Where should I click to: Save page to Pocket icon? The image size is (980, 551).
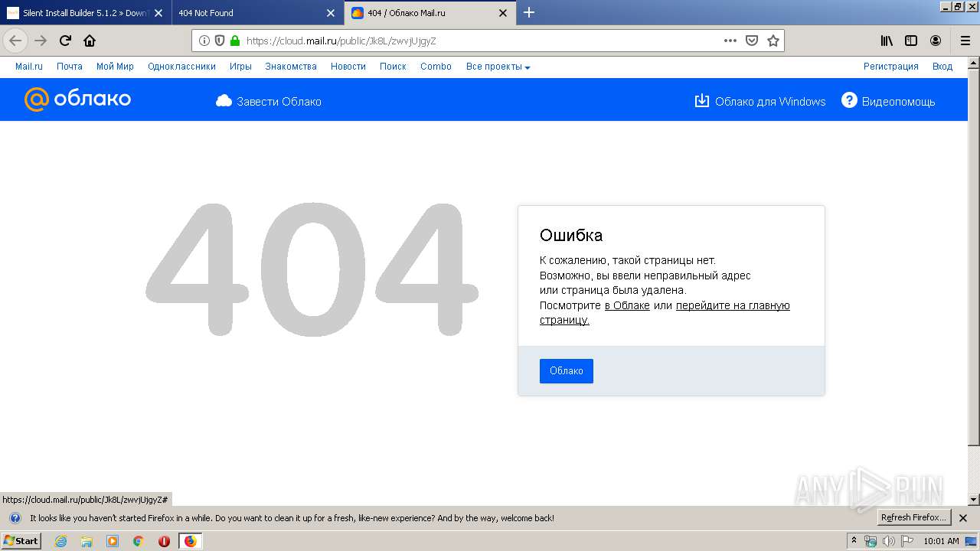click(x=752, y=41)
